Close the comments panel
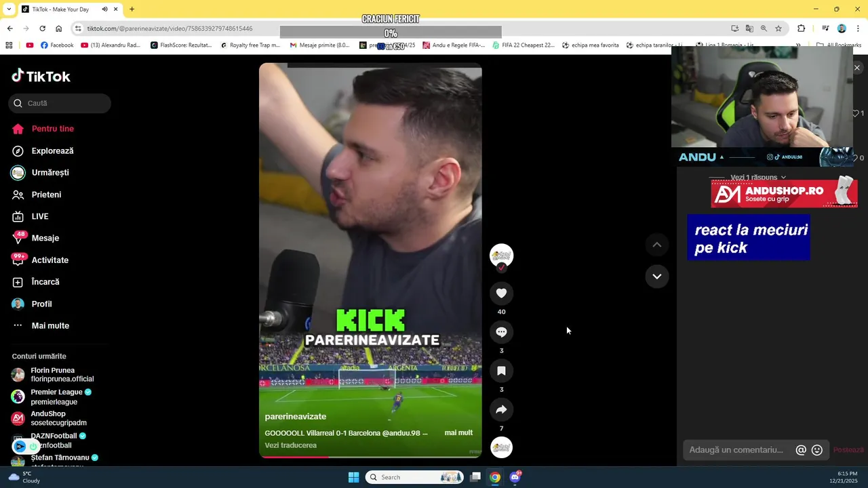The image size is (868, 488). coord(856,68)
